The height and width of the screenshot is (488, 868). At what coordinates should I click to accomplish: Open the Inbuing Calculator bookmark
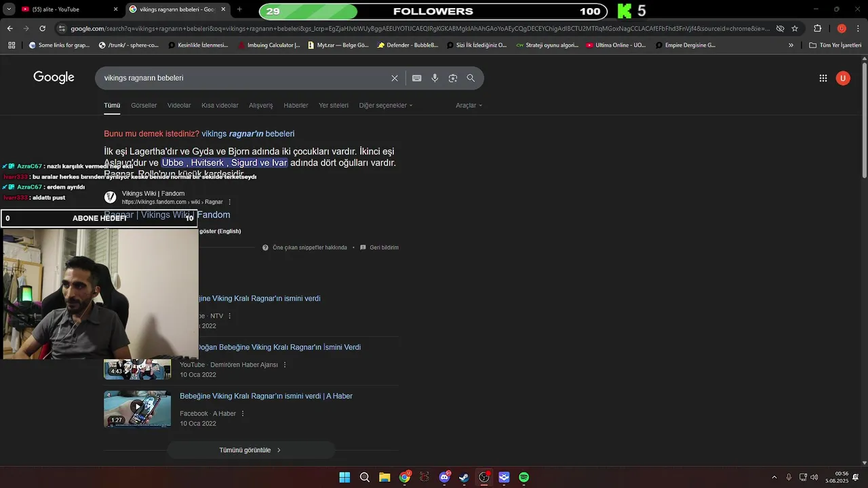click(x=269, y=45)
